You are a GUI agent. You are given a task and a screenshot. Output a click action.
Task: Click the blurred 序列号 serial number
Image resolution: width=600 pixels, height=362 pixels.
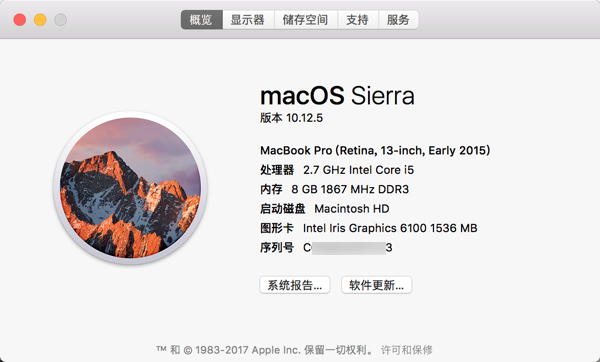pos(348,248)
